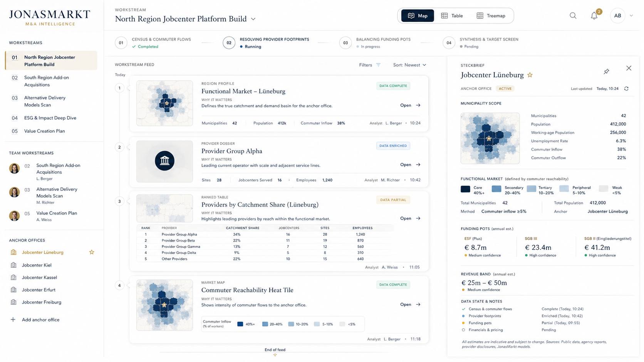Switch to Treemap view
Image resolution: width=644 pixels, height=362 pixels.
(x=491, y=16)
